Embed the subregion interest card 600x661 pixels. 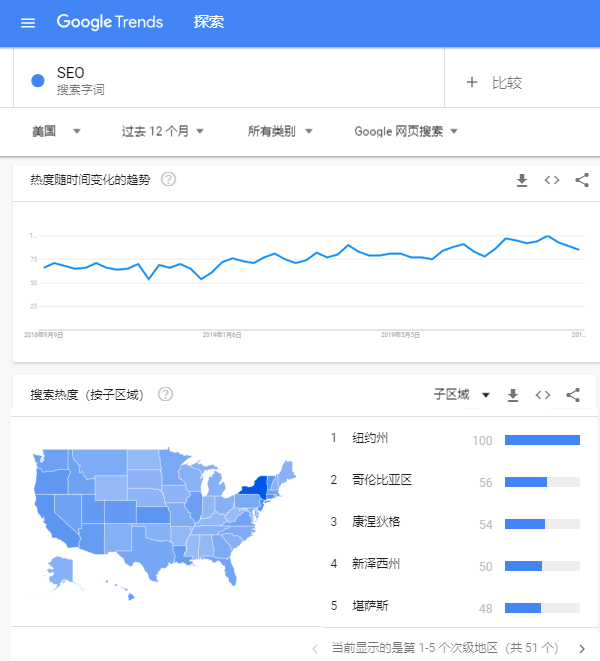click(543, 395)
